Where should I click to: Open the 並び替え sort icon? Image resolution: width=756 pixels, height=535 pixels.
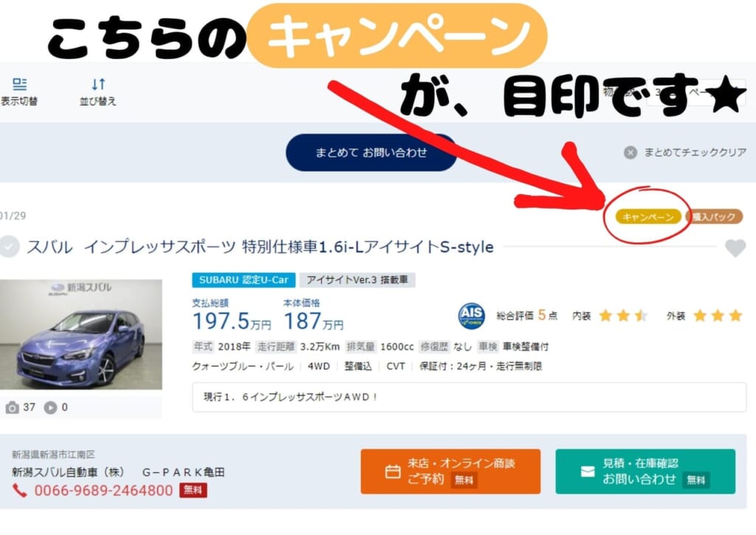click(98, 84)
